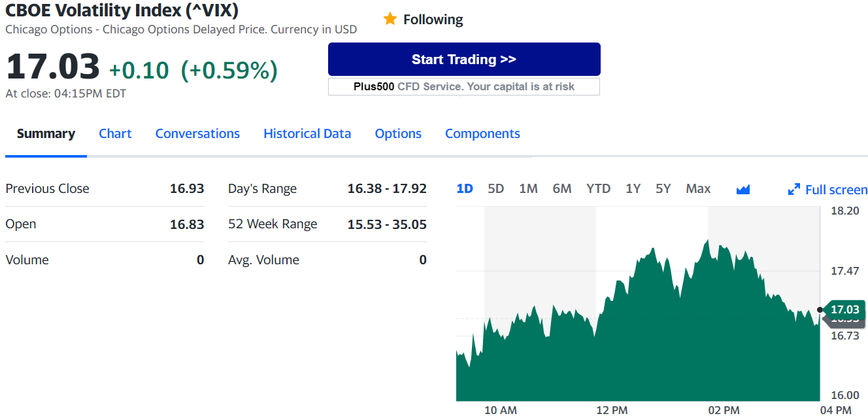Click the +0.10 price change value
This screenshot has height=418, width=868.
click(x=139, y=70)
